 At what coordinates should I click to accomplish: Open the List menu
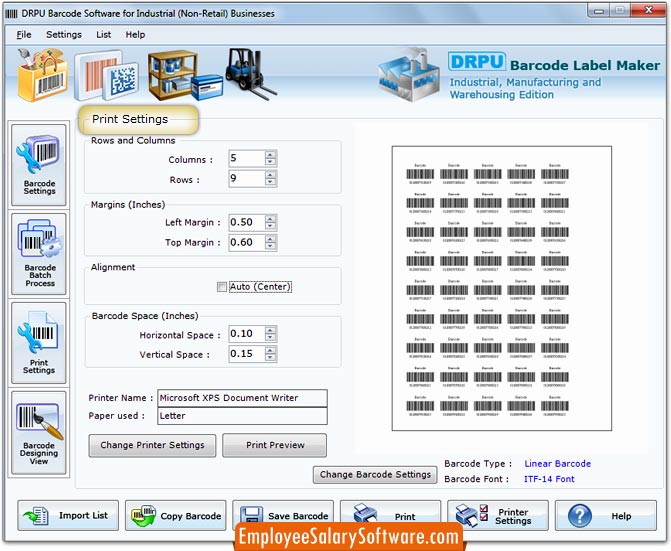(104, 35)
